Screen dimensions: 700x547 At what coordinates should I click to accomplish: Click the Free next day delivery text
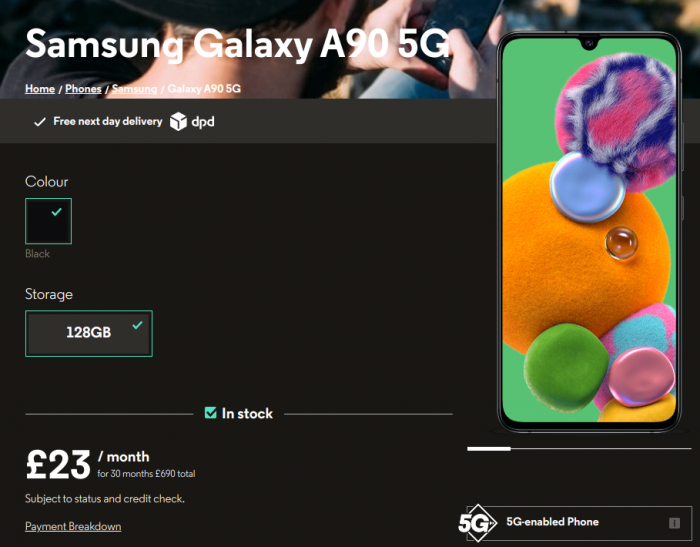(108, 121)
